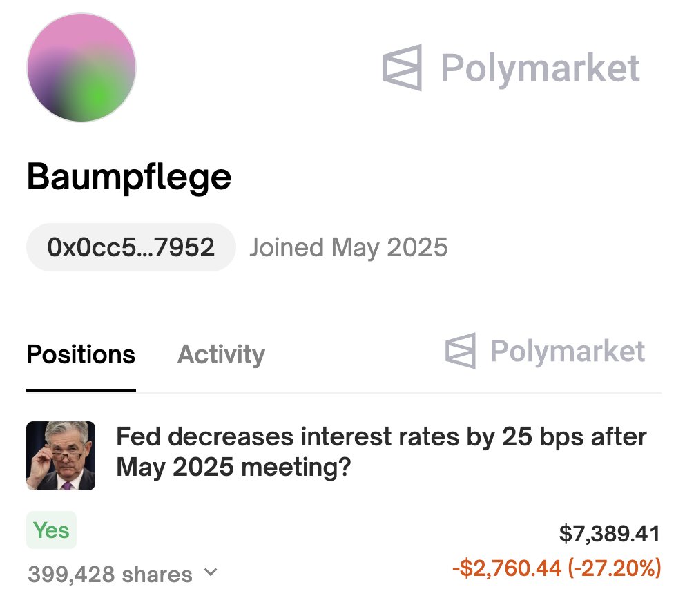Image resolution: width=685 pixels, height=616 pixels.
Task: Switch to the Activity tab
Action: (220, 354)
